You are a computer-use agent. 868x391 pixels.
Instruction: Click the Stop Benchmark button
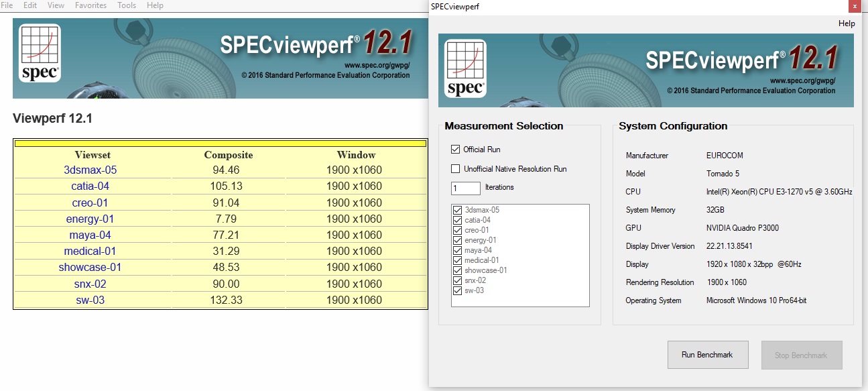801,355
